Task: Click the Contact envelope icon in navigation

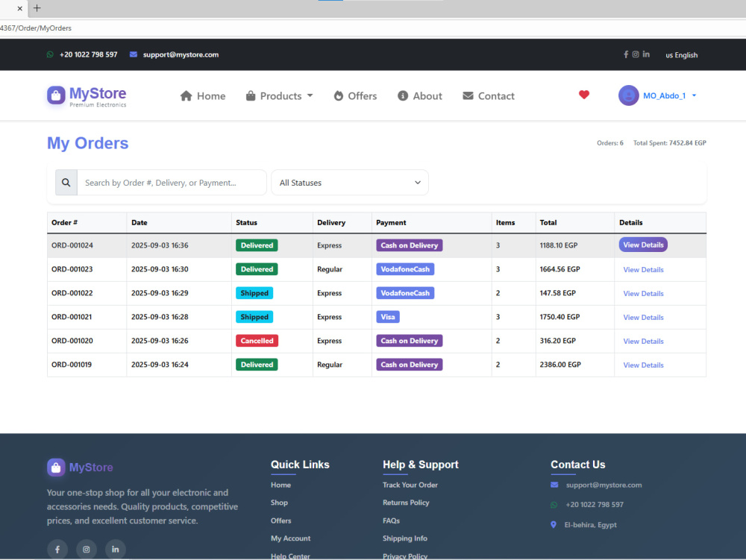Action: point(468,95)
